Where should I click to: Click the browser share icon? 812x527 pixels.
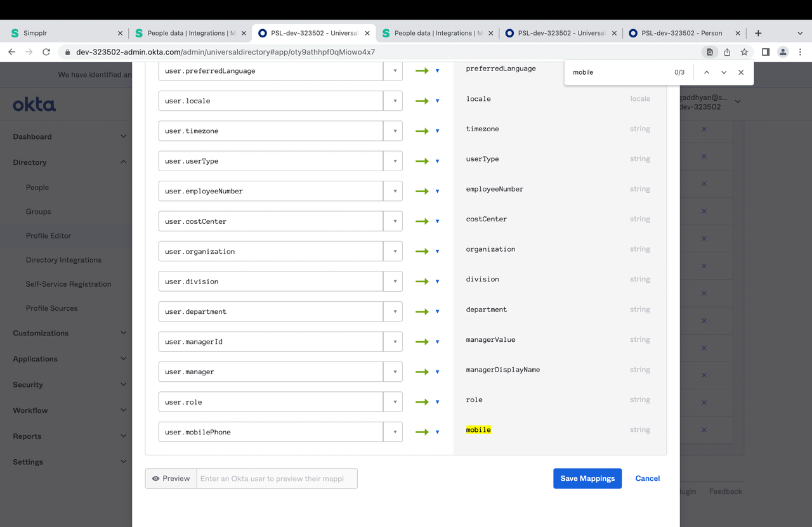(x=727, y=52)
